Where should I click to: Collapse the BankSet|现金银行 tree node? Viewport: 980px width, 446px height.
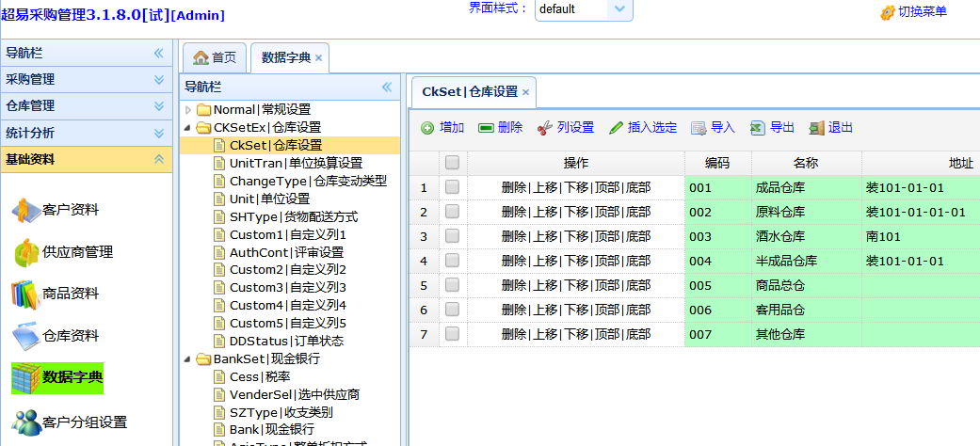point(189,359)
